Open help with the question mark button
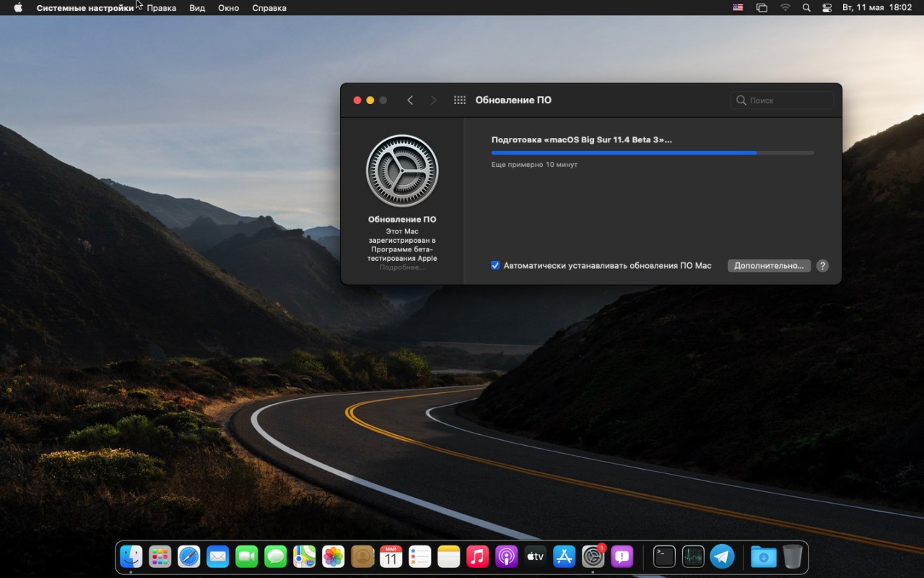This screenshot has height=578, width=924. pos(822,266)
